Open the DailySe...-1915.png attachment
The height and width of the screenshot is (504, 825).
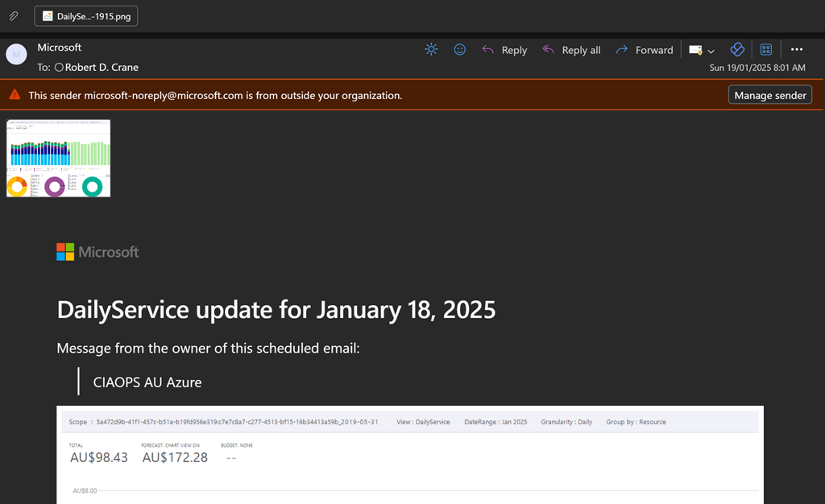[x=86, y=16]
